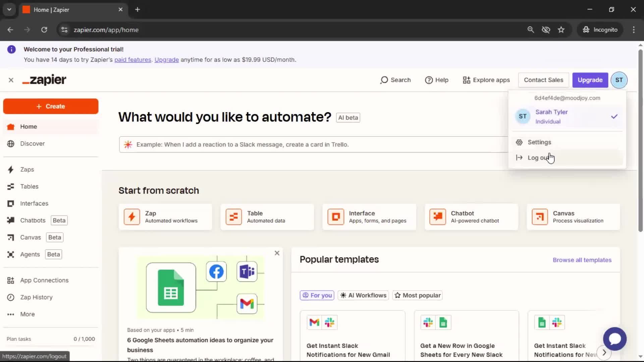Open a new browser tab
Screen dimensions: 644x362
(138, 10)
